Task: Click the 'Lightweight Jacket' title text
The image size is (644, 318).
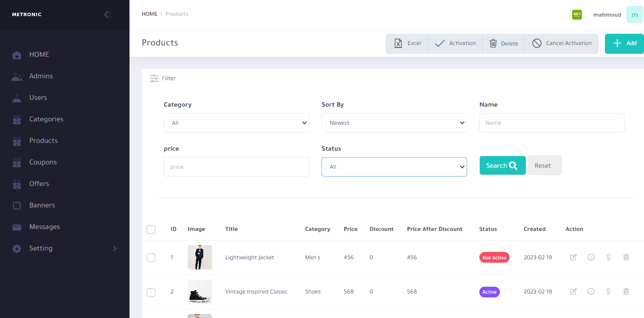Action: pyautogui.click(x=250, y=258)
